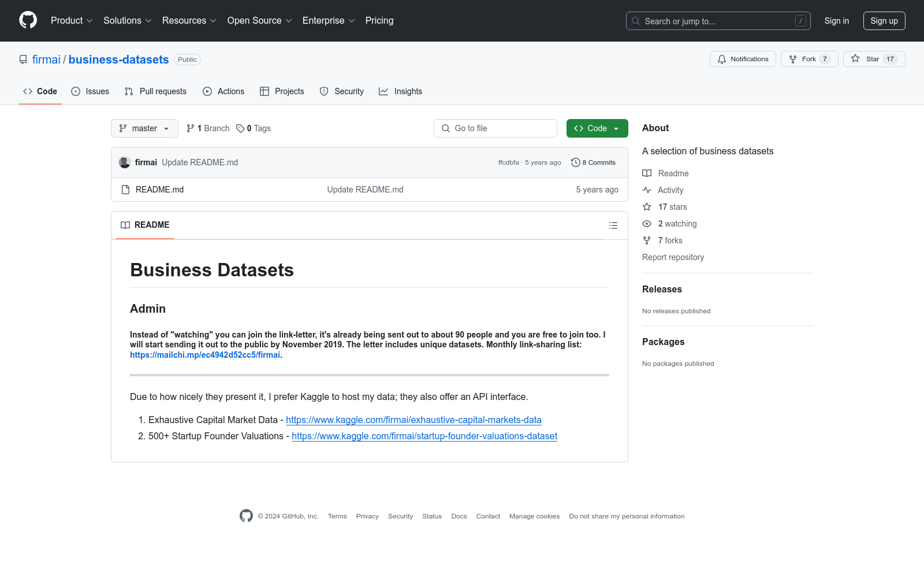Click firmai's avatar in the commit row
Viewport: 924px width, 578px height.
tap(125, 162)
